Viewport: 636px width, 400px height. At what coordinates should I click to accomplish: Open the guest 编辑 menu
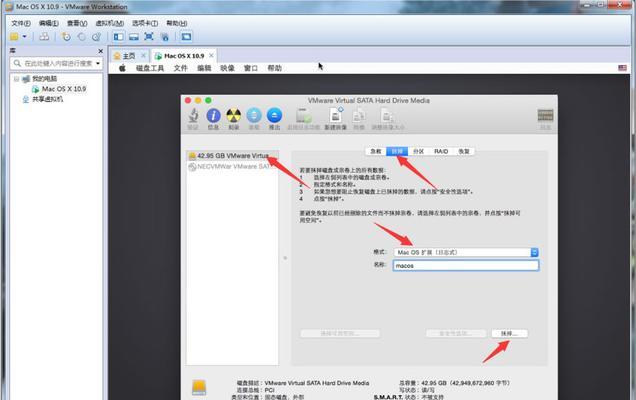tap(204, 68)
